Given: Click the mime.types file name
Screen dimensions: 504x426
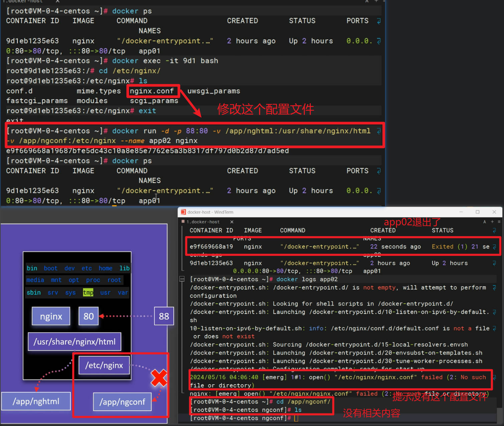Looking at the screenshot, I should click(x=99, y=91).
